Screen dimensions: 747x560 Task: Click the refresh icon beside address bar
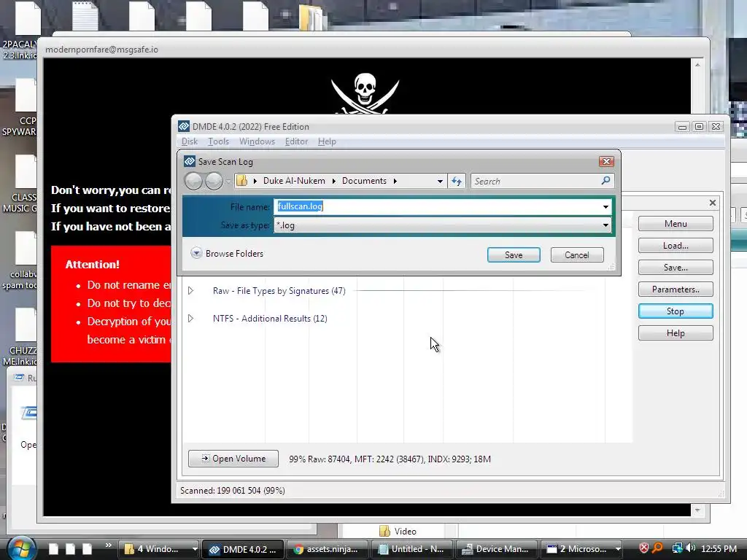[457, 181]
